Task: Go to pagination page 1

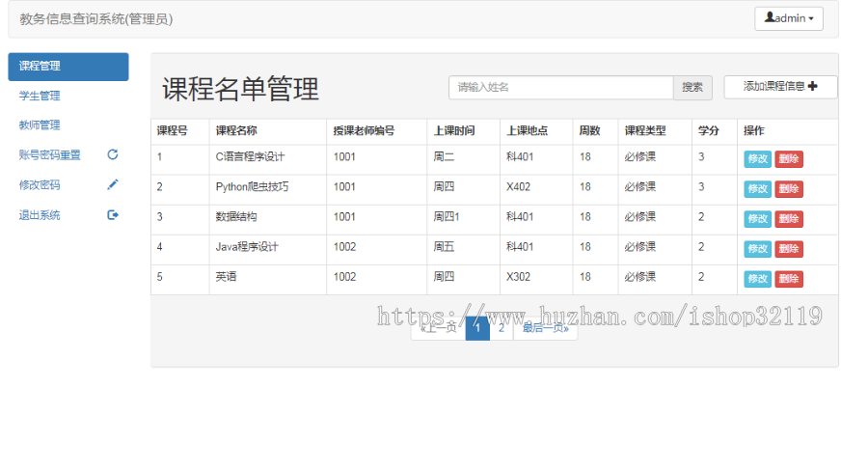Action: pos(477,328)
